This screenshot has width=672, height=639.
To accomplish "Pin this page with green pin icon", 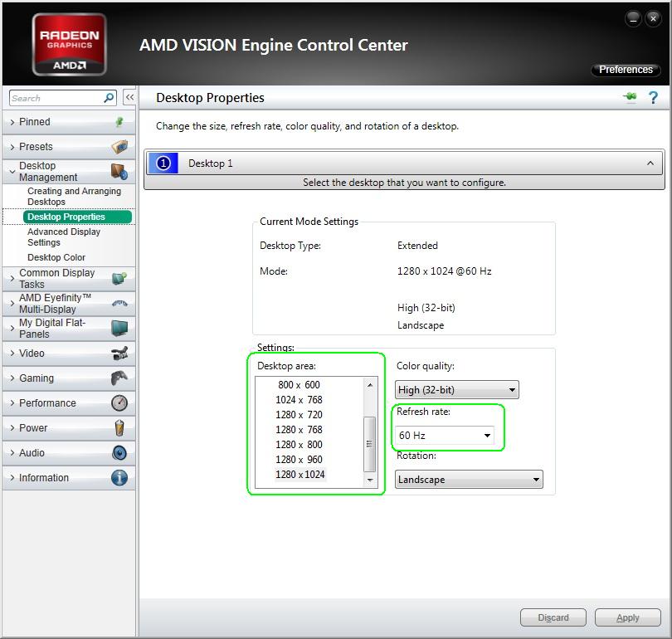I will [630, 97].
